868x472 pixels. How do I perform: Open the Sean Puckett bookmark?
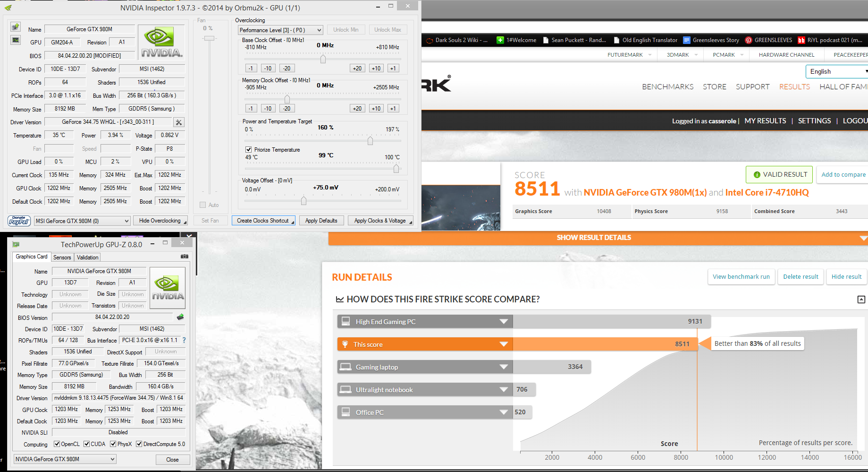(574, 40)
